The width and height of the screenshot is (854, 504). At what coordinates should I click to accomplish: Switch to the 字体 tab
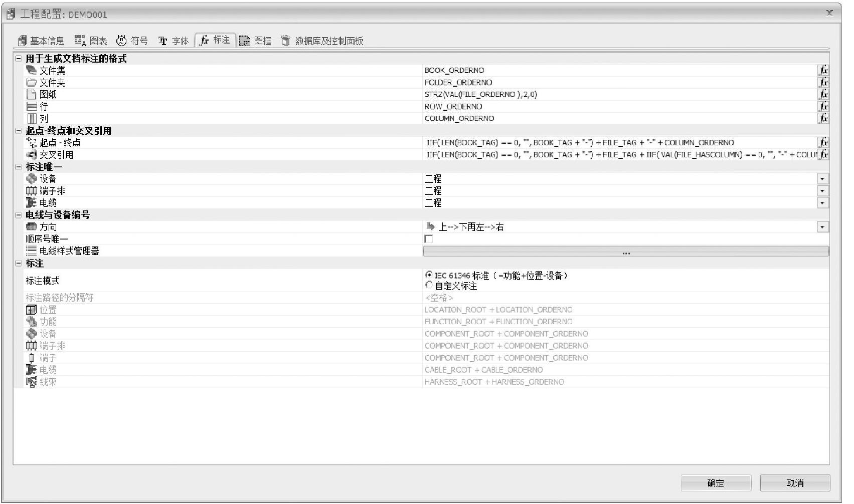coord(174,41)
